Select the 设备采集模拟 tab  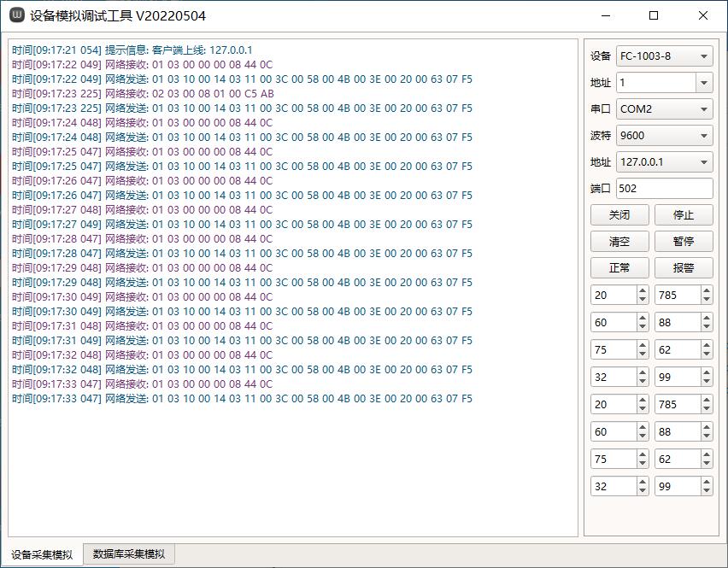(x=42, y=554)
